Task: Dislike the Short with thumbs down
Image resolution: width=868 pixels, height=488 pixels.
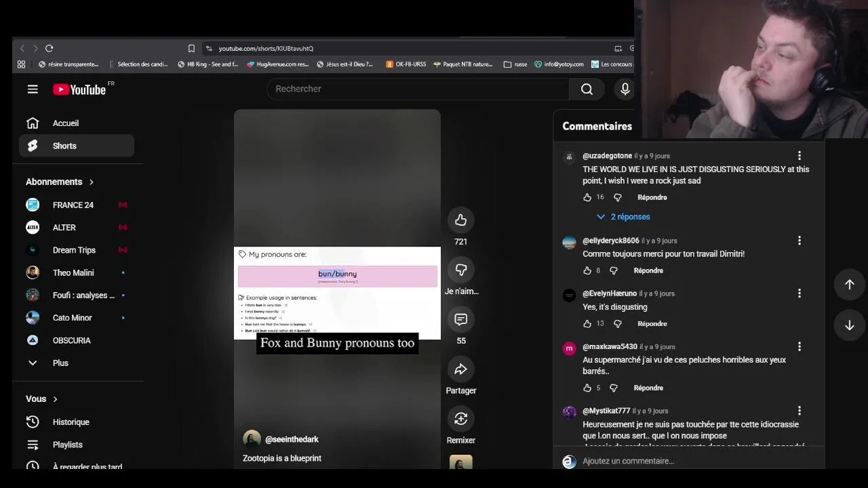Action: click(461, 270)
